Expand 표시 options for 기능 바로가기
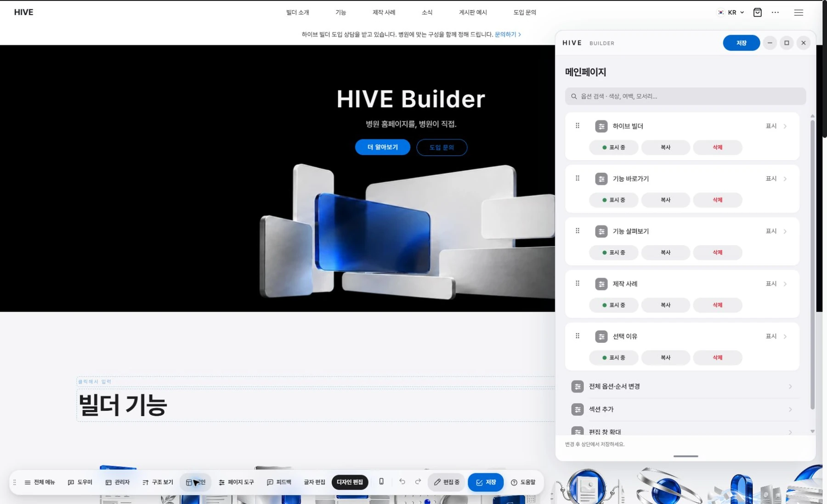Image resolution: width=827 pixels, height=504 pixels. 776,179
